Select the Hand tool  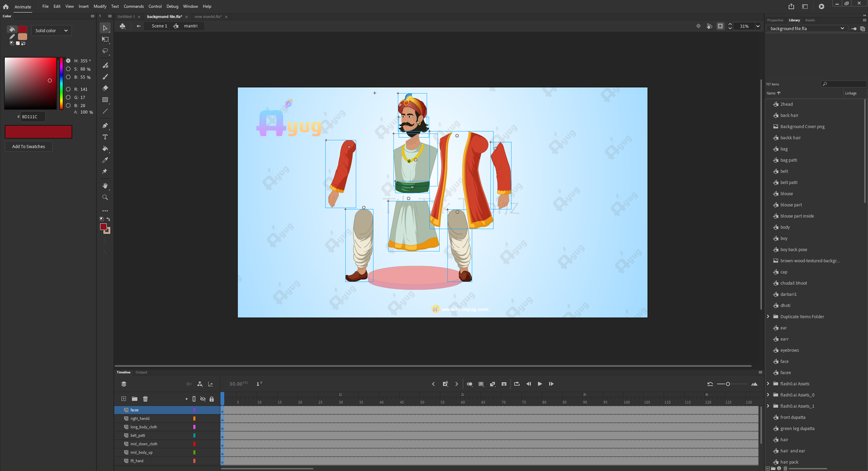click(x=105, y=186)
